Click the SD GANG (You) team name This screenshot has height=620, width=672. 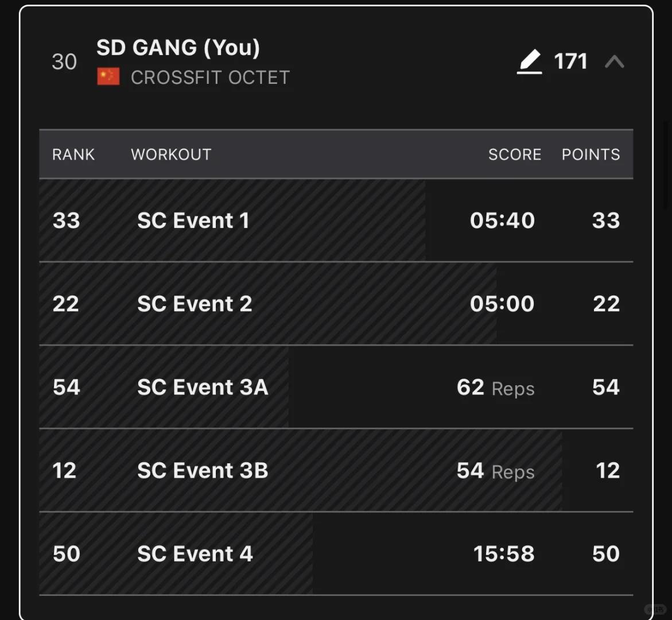pyautogui.click(x=178, y=48)
